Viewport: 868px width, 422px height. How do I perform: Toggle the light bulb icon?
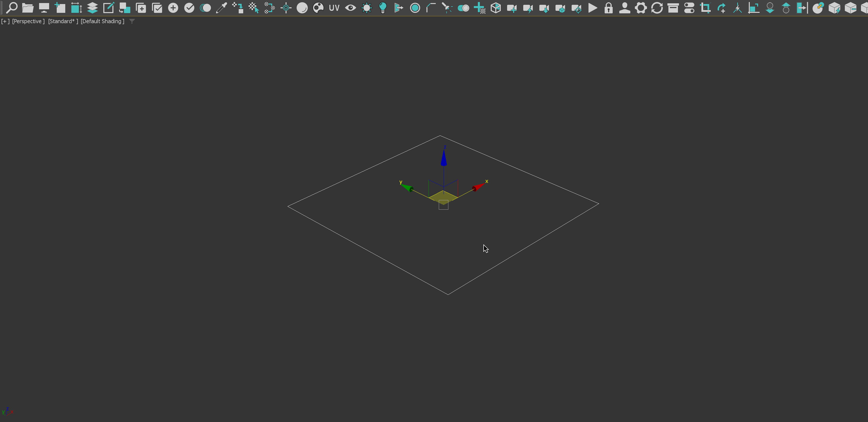[x=383, y=7]
